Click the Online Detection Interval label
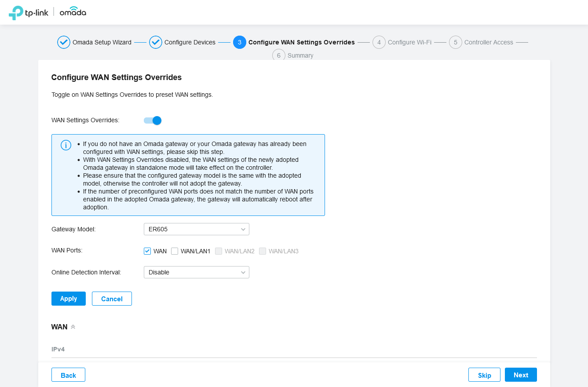This screenshot has height=387, width=588. click(x=86, y=272)
